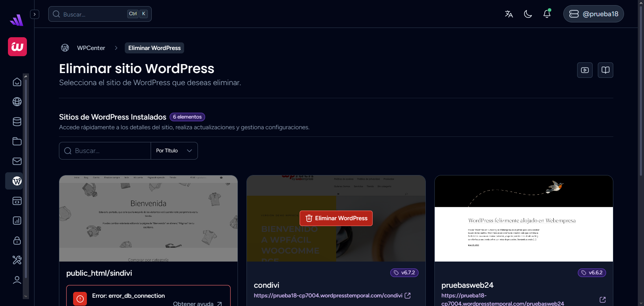Open the video tutorial button
The height and width of the screenshot is (306, 644).
(585, 70)
